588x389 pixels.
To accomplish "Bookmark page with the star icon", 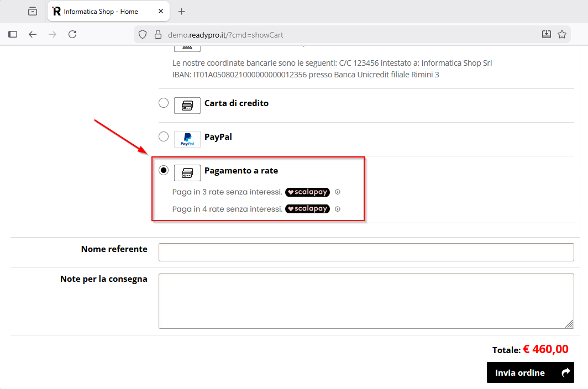I will [x=562, y=34].
